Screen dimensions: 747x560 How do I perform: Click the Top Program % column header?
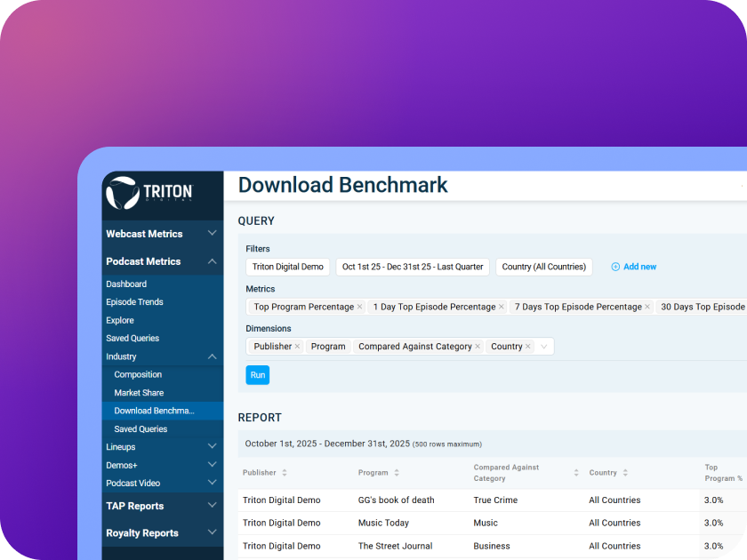click(723, 472)
